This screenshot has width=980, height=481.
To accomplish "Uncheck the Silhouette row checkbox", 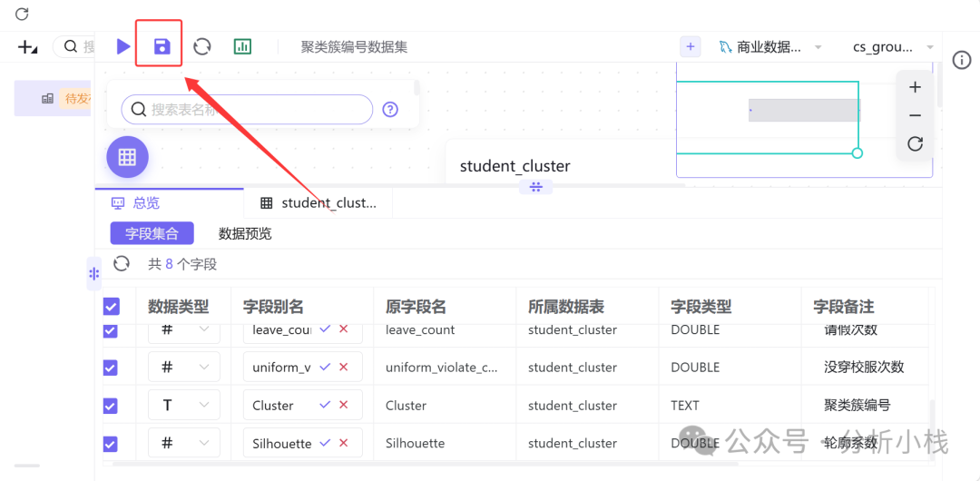I will click(110, 444).
